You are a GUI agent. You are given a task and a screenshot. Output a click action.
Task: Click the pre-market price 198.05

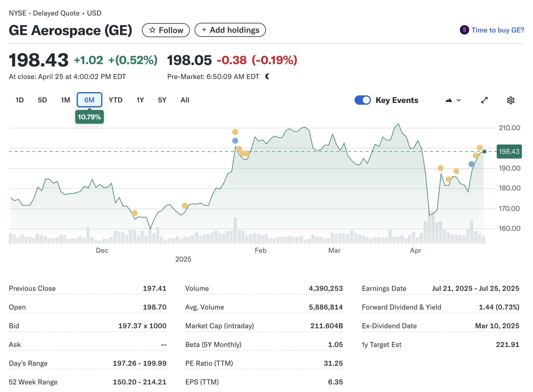[x=189, y=60]
